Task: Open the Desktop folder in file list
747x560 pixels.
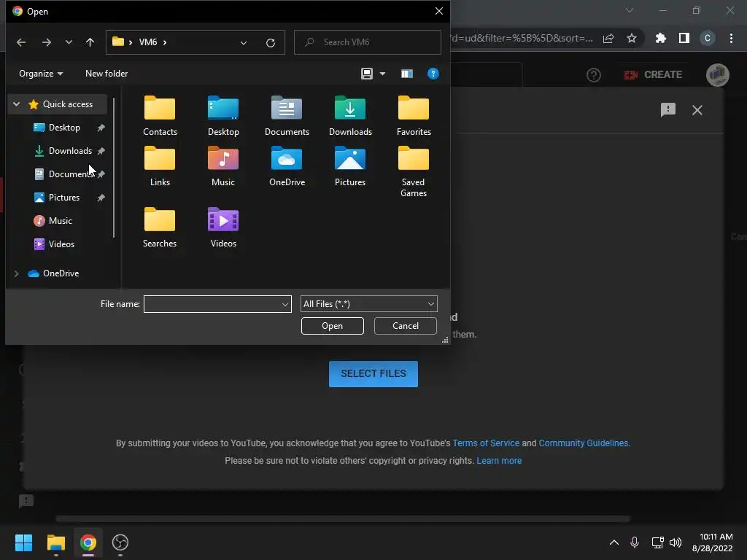Action: tap(223, 116)
